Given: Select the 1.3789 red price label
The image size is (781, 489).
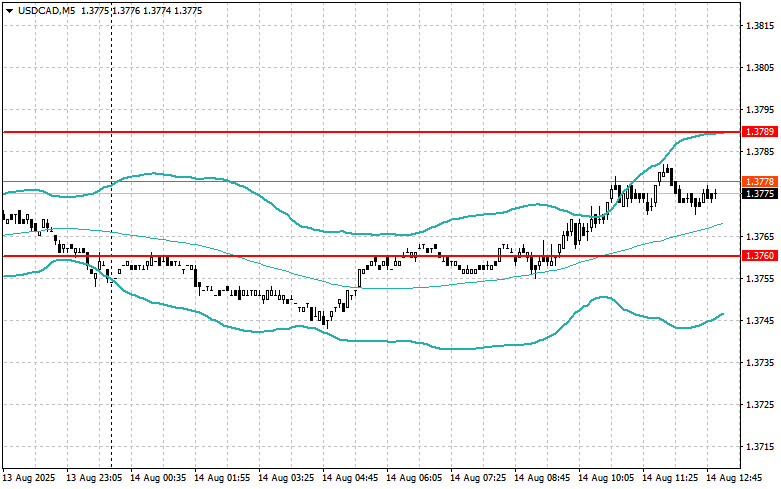Looking at the screenshot, I should coord(760,131).
